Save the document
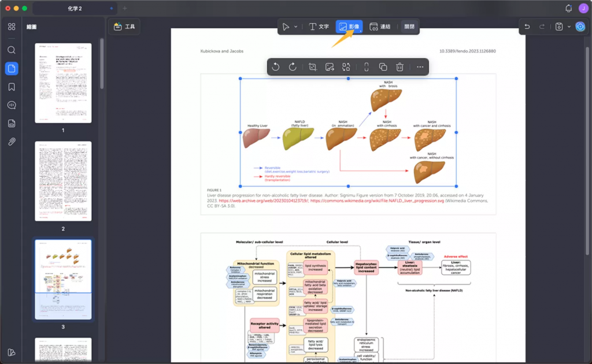This screenshot has height=364, width=592. (559, 27)
